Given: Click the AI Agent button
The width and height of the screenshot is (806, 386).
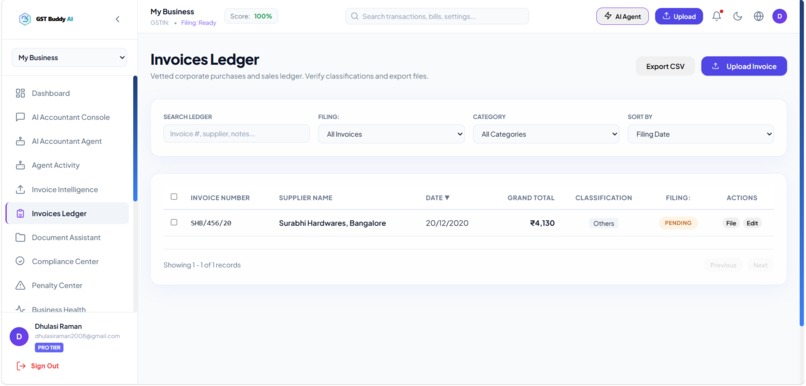Looking at the screenshot, I should click(622, 16).
